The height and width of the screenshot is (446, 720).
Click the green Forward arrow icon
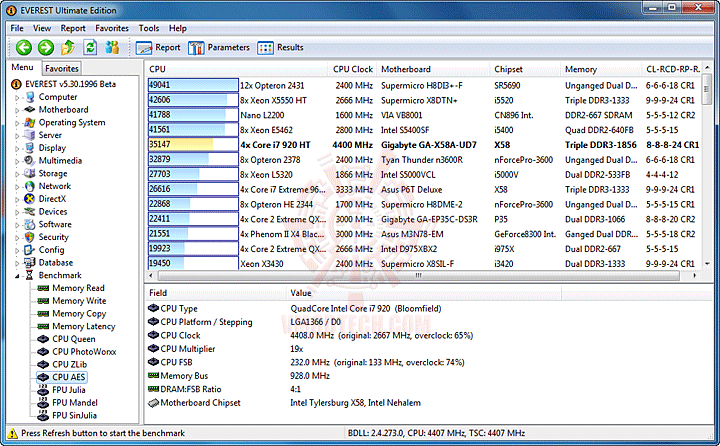pos(45,47)
